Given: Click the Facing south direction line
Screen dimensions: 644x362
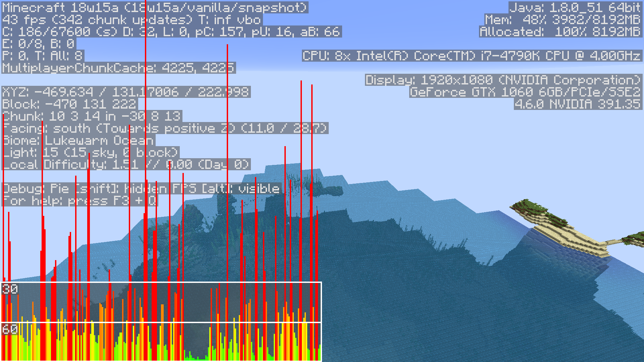Looking at the screenshot, I should point(164,128).
